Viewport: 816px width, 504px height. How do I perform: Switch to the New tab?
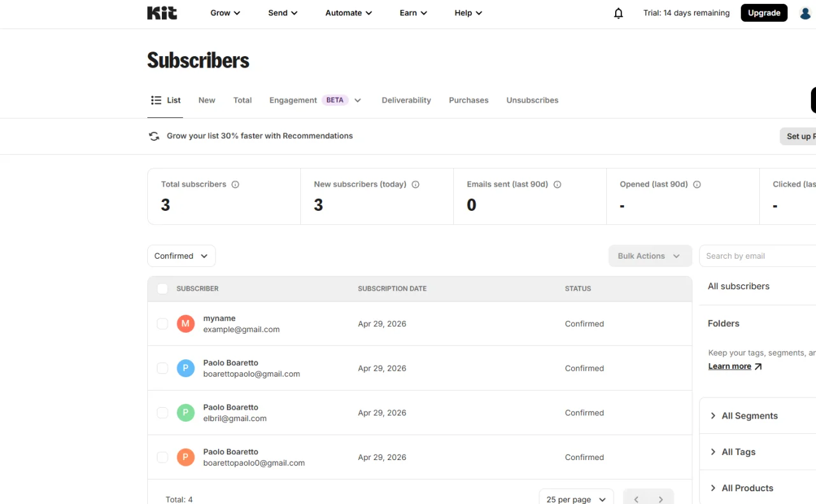pos(207,100)
